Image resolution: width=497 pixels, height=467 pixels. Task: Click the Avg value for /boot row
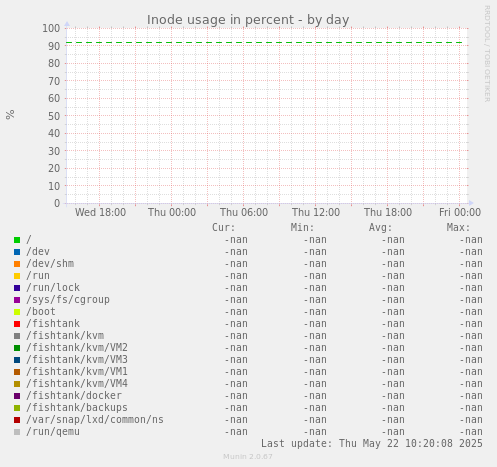click(x=393, y=312)
